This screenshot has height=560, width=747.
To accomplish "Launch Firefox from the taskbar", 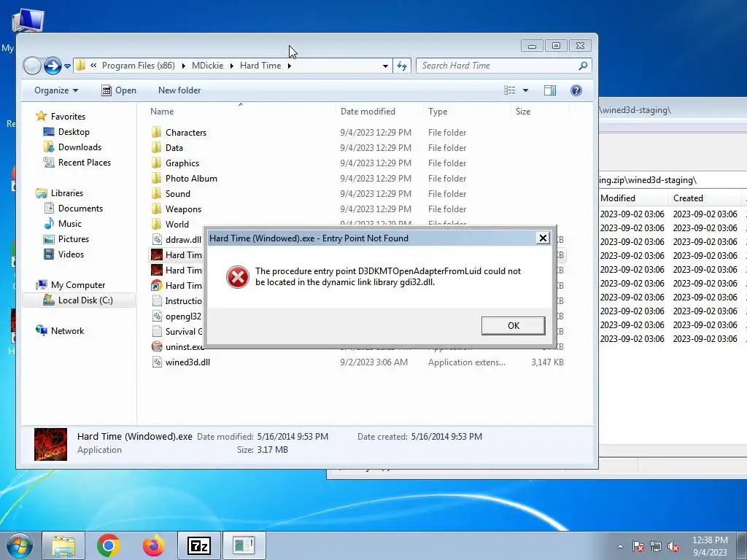I will click(153, 545).
